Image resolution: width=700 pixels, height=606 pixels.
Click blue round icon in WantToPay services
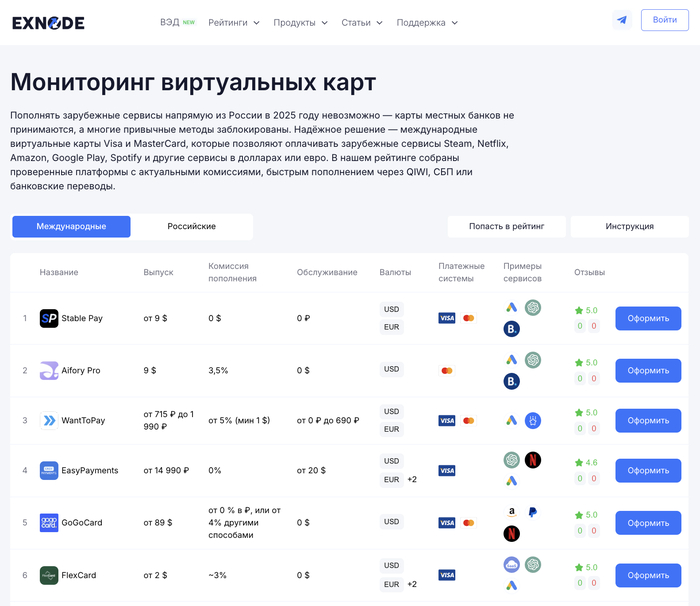click(533, 421)
